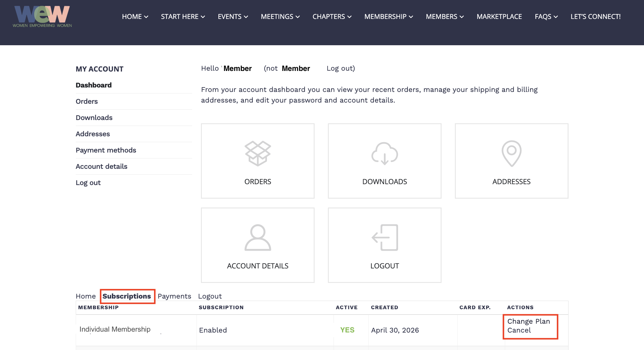This screenshot has width=644, height=350.
Task: Click the Addresses map pin icon
Action: 511,153
